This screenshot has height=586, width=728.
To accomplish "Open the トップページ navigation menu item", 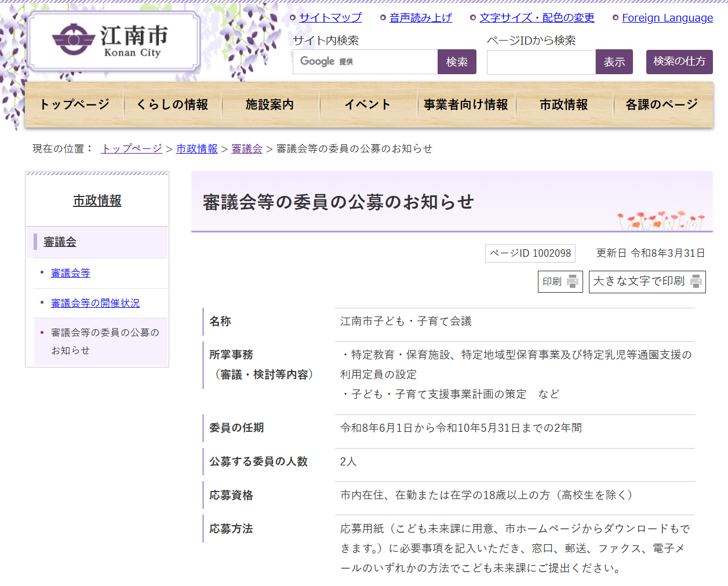I will point(74,105).
